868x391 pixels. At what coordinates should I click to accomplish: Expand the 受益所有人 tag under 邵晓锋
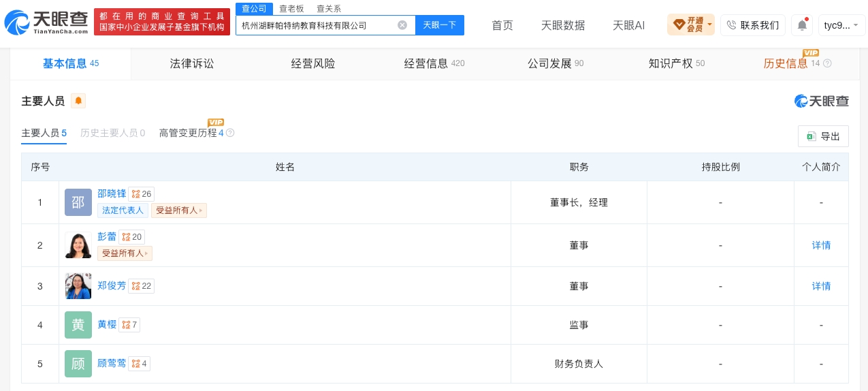coord(179,210)
